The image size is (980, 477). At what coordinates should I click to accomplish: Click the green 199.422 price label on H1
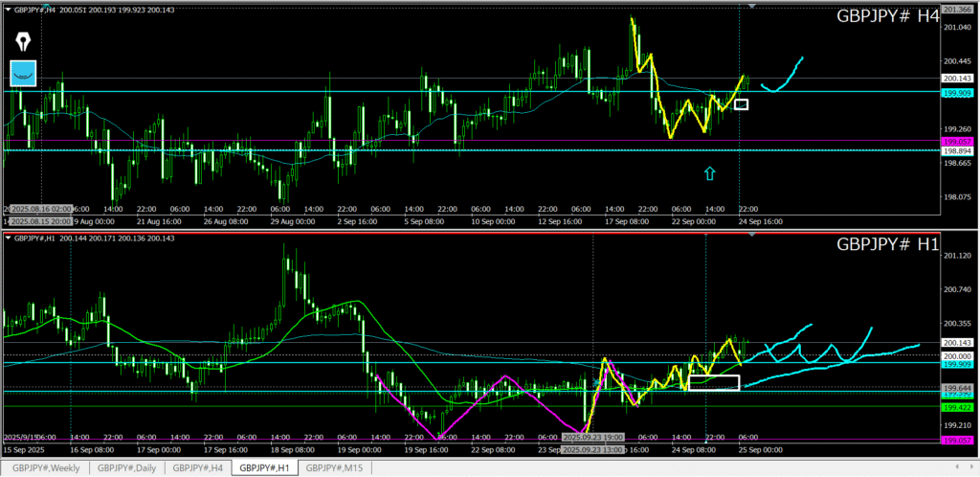[x=957, y=407]
